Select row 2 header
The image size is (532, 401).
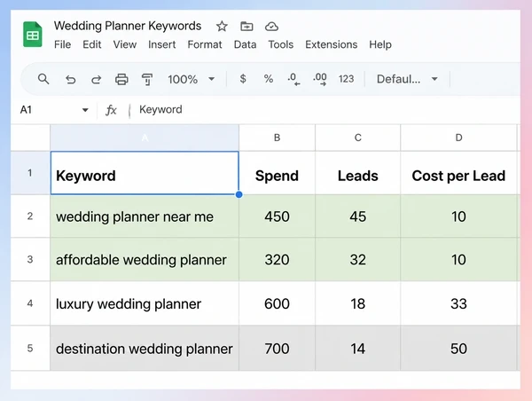[30, 216]
